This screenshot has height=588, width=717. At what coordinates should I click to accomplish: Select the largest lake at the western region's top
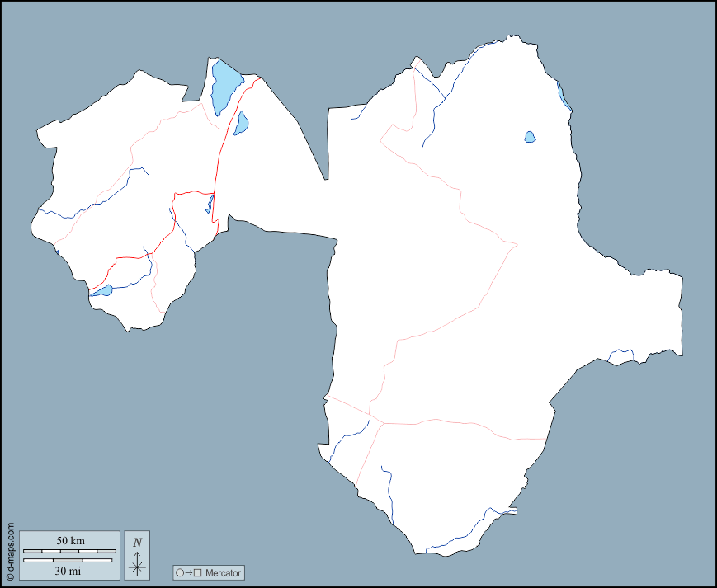tap(224, 86)
